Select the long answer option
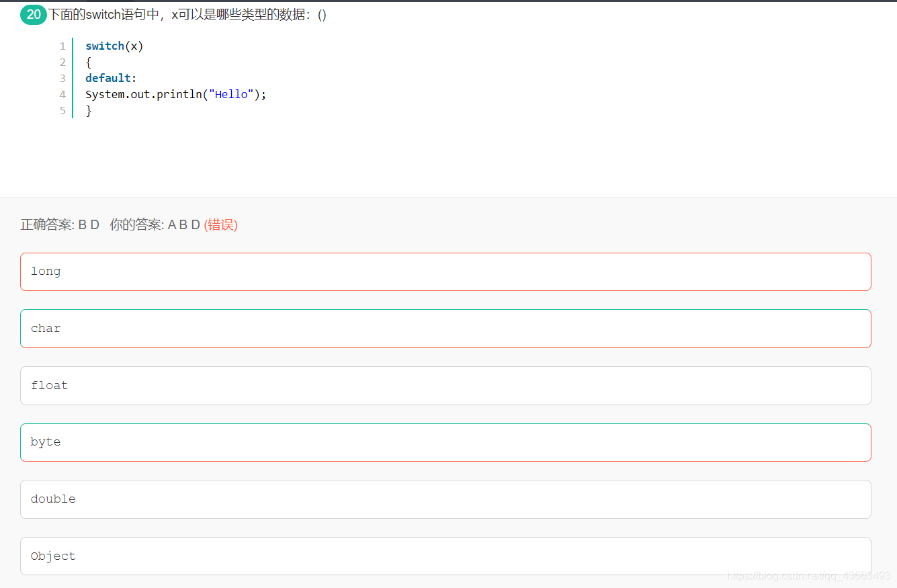Image resolution: width=897 pixels, height=588 pixels. 445,271
